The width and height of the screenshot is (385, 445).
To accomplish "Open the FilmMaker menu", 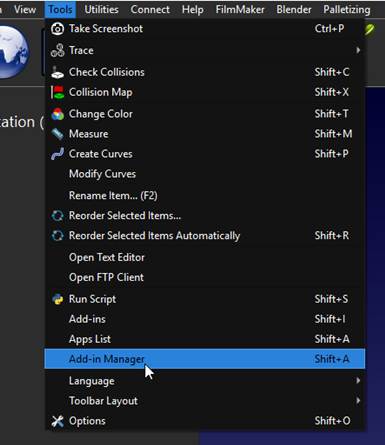I will point(240,9).
